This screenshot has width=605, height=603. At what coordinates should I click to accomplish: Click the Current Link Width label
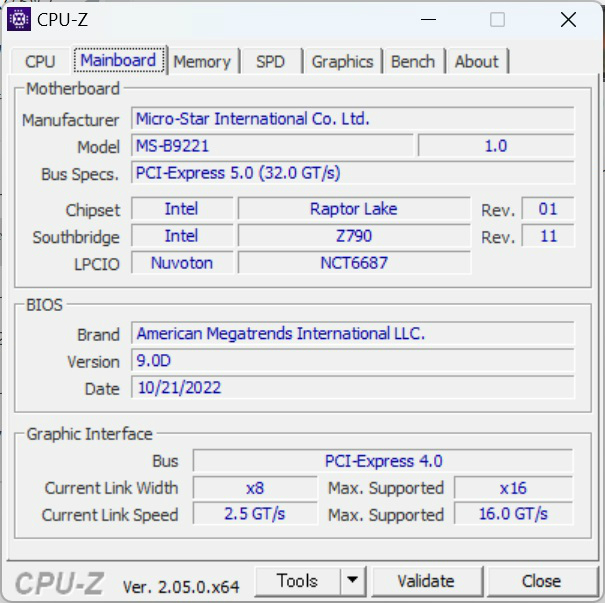tap(112, 488)
